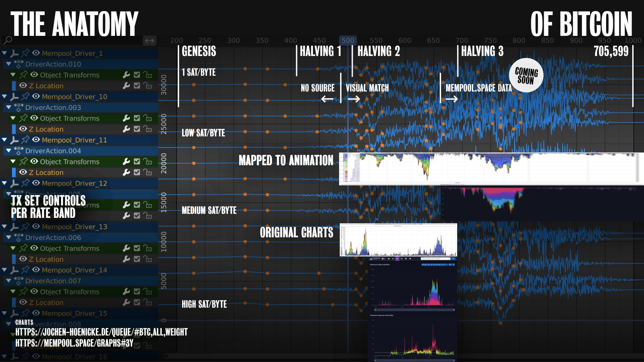Pin Mempool_Driver_14 with its pin icon
644x362 pixels.
(x=25, y=270)
